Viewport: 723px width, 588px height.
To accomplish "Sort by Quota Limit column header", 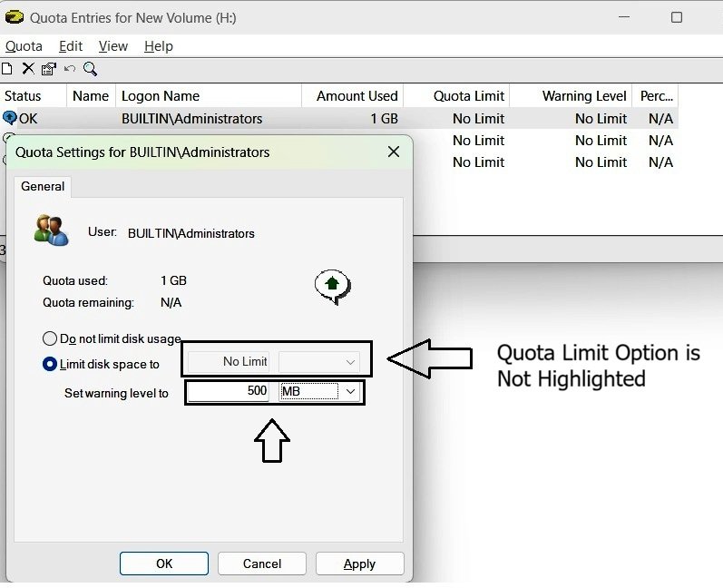I will click(x=456, y=96).
